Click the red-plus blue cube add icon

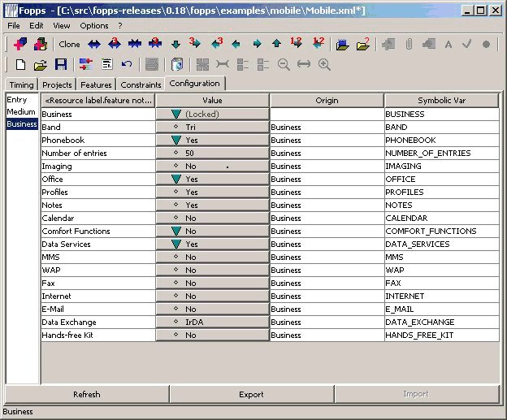(x=20, y=44)
